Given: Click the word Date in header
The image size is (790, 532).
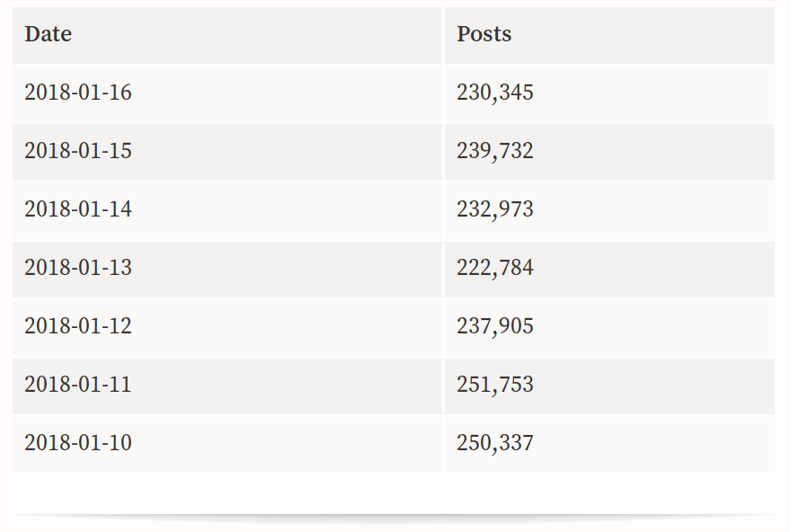Looking at the screenshot, I should click(x=49, y=34).
